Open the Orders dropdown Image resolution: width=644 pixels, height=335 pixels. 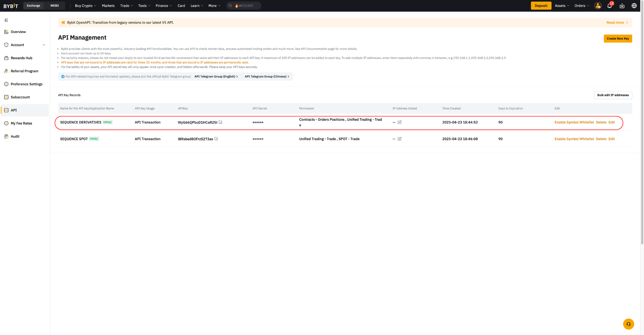coord(582,6)
